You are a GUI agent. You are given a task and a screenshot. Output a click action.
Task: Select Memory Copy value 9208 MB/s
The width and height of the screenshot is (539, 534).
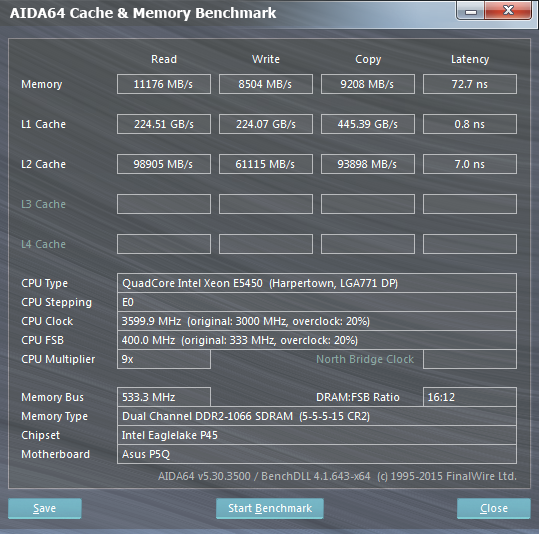tap(368, 84)
